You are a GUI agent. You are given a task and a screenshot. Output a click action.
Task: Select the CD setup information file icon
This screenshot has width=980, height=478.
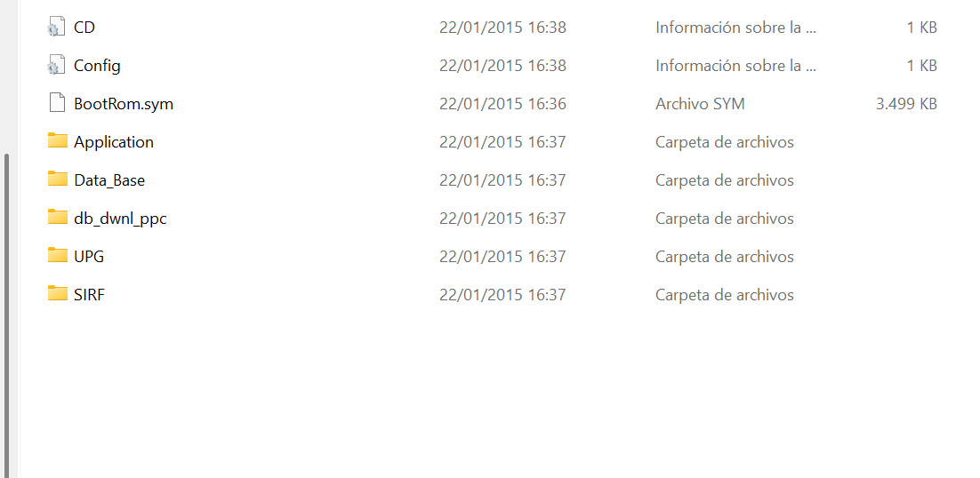pyautogui.click(x=57, y=28)
